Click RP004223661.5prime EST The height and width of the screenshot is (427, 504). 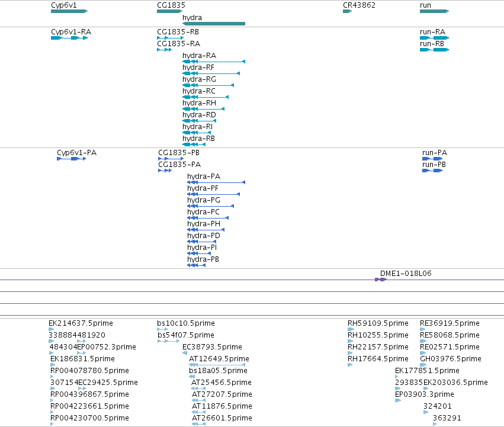(52, 412)
